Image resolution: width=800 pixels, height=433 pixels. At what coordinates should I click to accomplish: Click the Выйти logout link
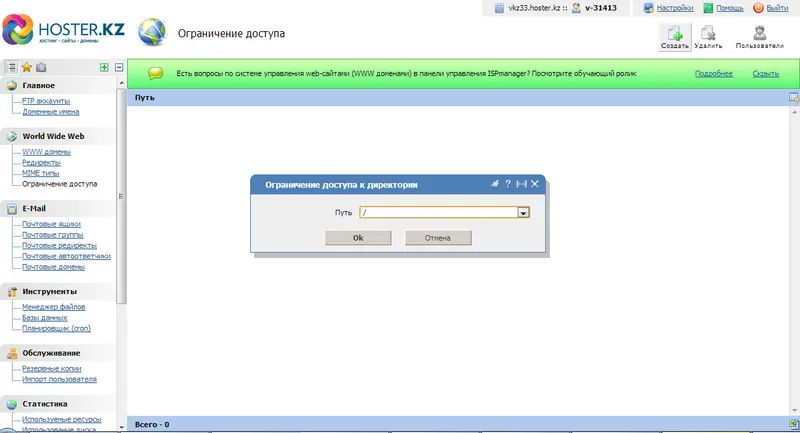pos(777,8)
